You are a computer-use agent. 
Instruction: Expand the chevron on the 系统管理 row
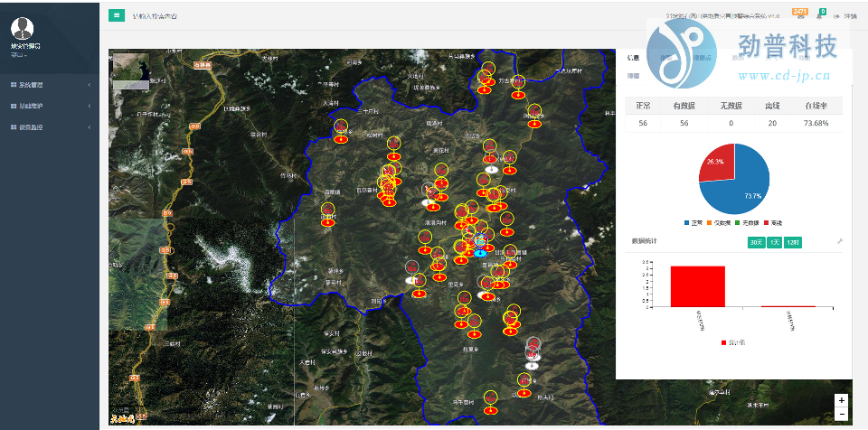[90, 85]
